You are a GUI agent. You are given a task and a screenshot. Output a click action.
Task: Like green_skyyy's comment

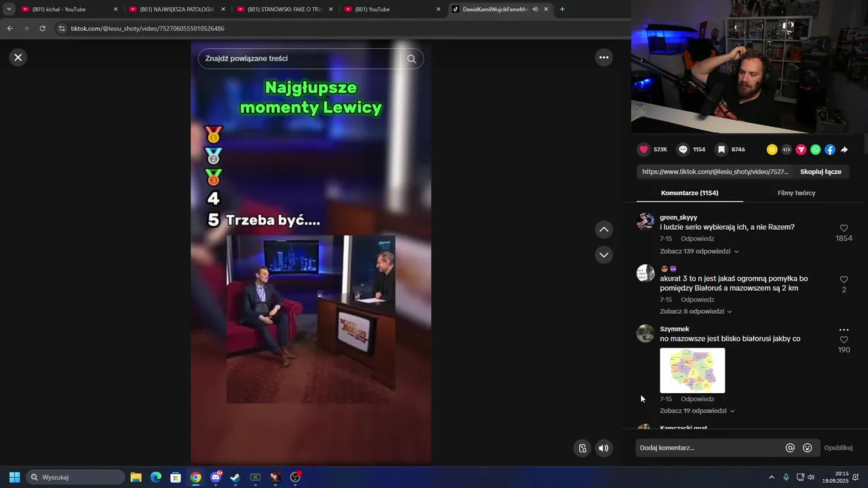pyautogui.click(x=844, y=228)
